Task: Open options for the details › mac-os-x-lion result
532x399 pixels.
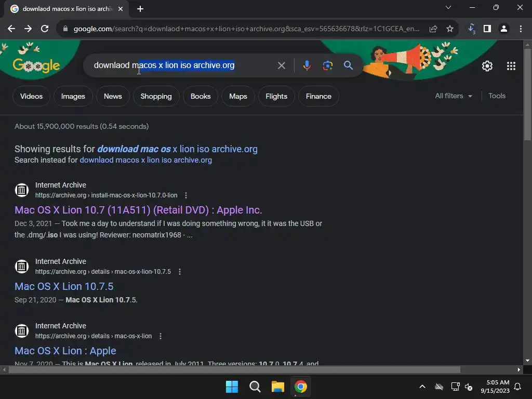Action: coord(161,336)
